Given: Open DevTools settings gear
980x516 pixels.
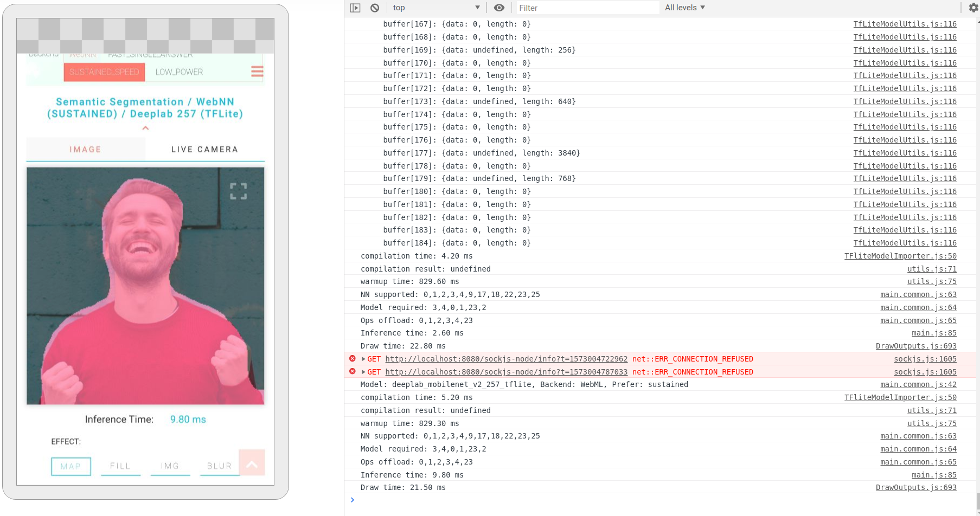Looking at the screenshot, I should pyautogui.click(x=973, y=8).
